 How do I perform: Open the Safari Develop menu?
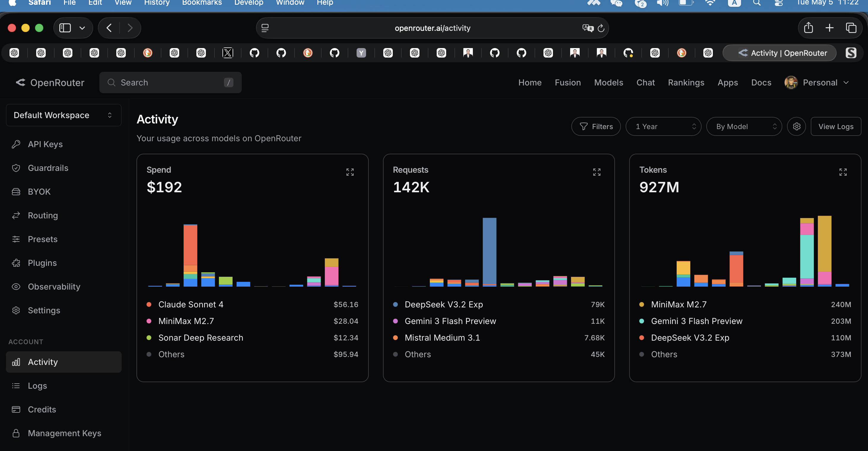click(x=249, y=3)
